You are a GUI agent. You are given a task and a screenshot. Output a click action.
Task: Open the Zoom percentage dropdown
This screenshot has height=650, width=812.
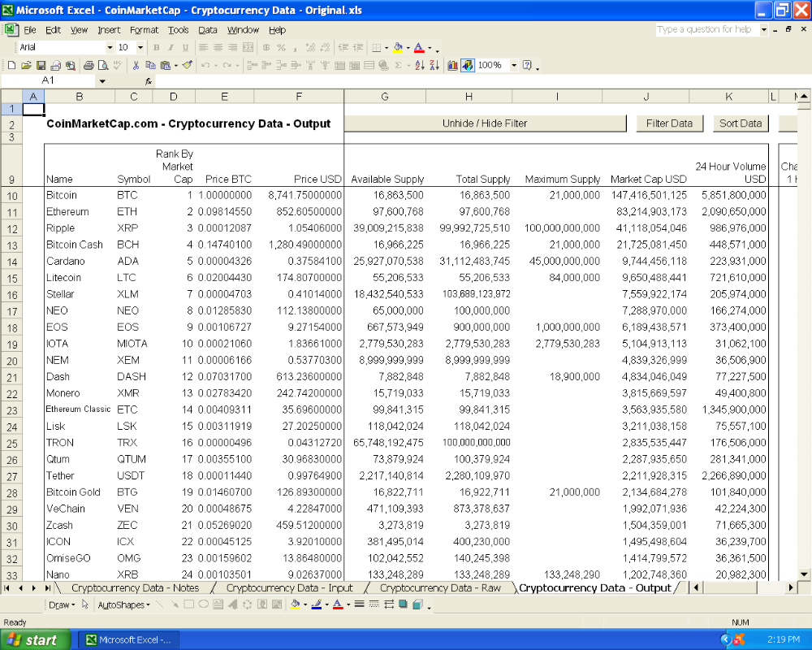tap(514, 65)
